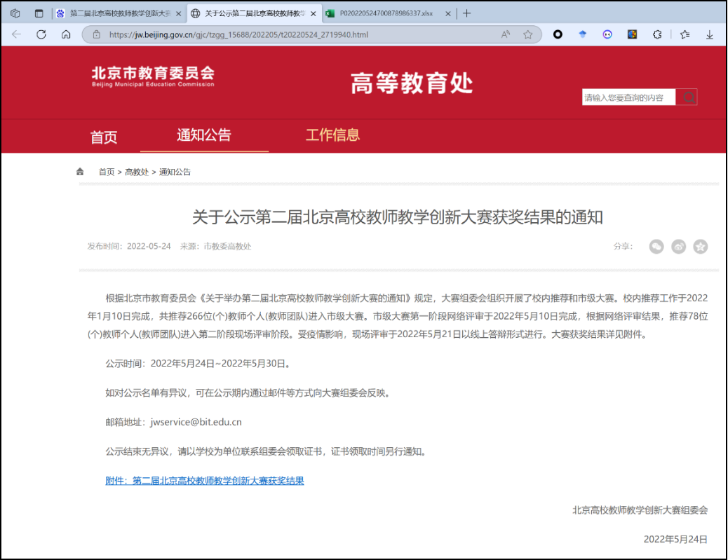Go to the browser home page icon
Screen dimensions: 728x560
click(66, 34)
